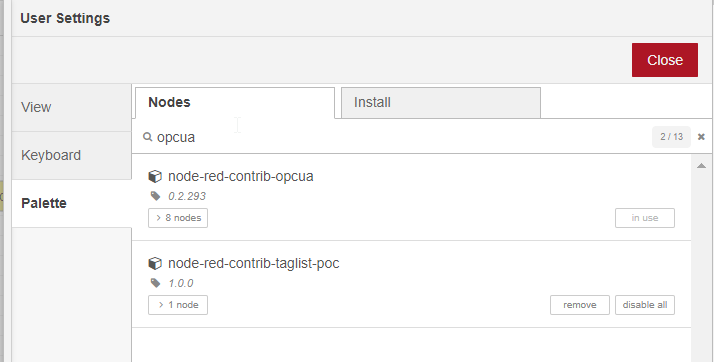The image size is (714, 362).
Task: Expand the 1 node list
Action: point(178,305)
